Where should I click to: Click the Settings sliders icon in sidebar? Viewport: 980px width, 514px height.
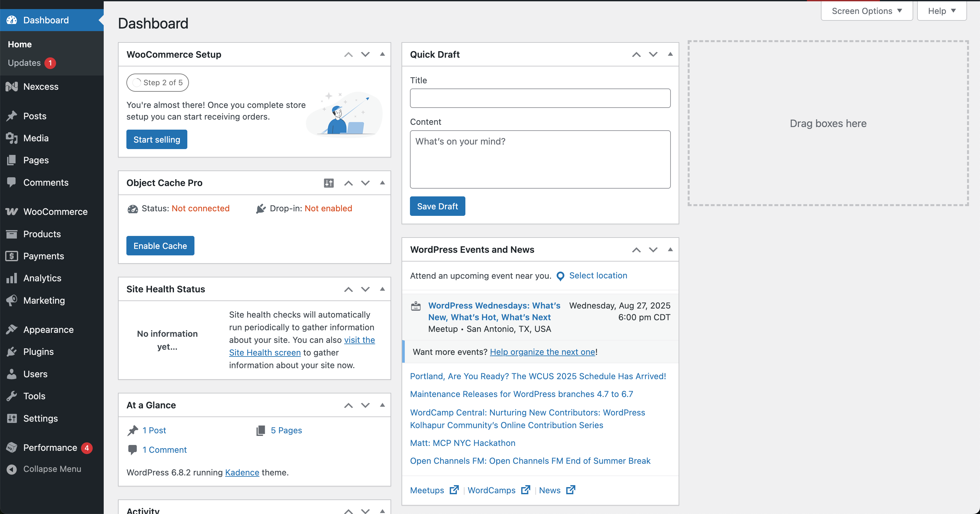pos(12,418)
